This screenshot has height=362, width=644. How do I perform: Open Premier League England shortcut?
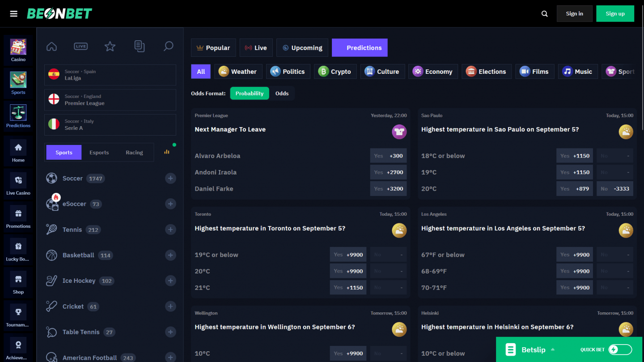pos(110,100)
